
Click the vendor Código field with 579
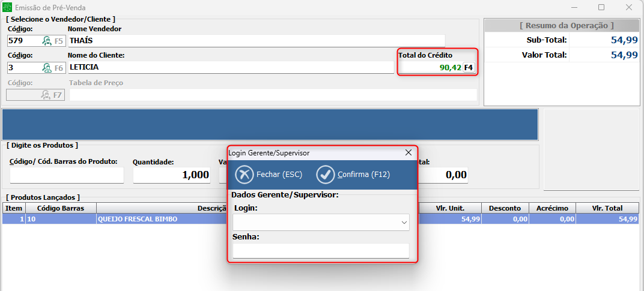tap(23, 41)
